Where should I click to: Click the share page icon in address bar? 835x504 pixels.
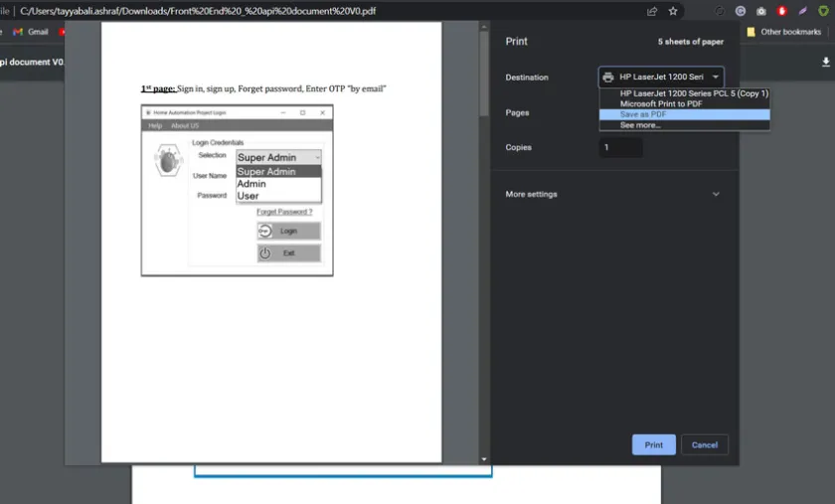652,11
